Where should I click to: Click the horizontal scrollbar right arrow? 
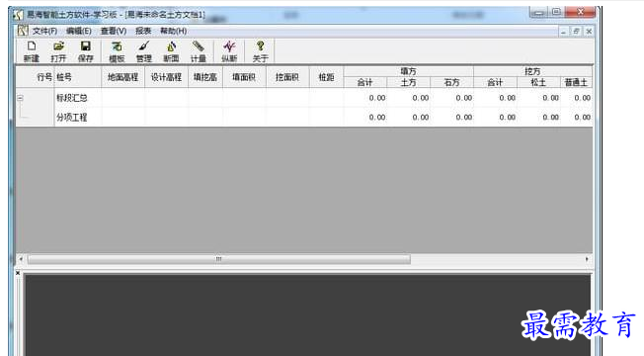point(587,259)
